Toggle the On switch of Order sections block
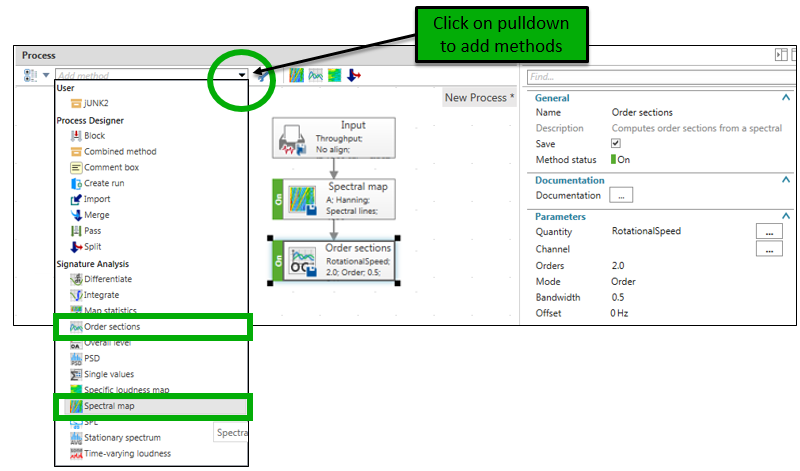The width and height of the screenshot is (800, 471). [x=279, y=260]
